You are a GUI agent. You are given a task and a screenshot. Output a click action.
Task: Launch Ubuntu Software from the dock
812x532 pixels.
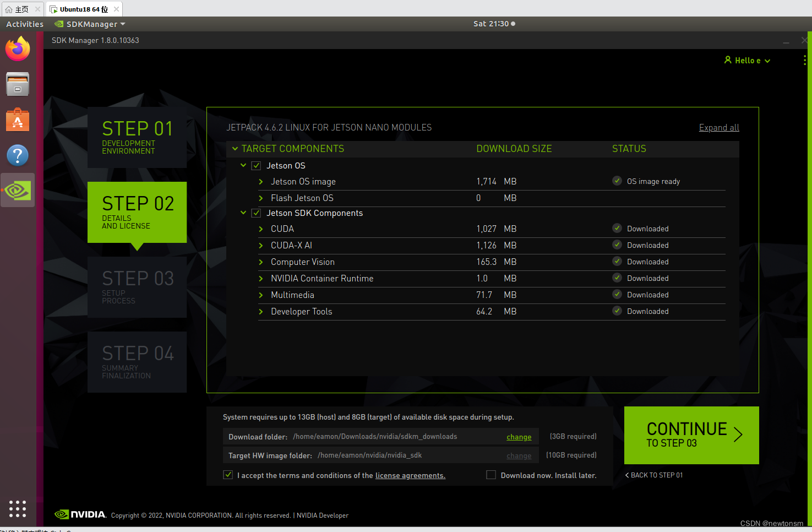(18, 120)
